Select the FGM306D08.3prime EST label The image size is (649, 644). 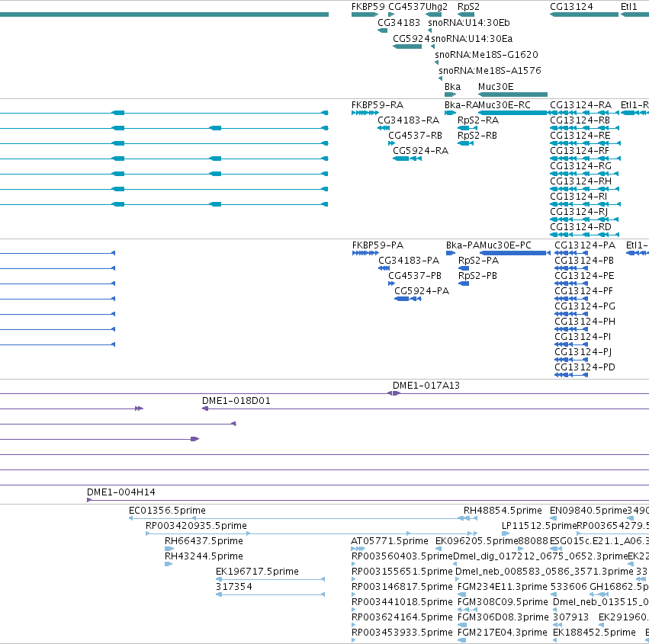click(503, 617)
